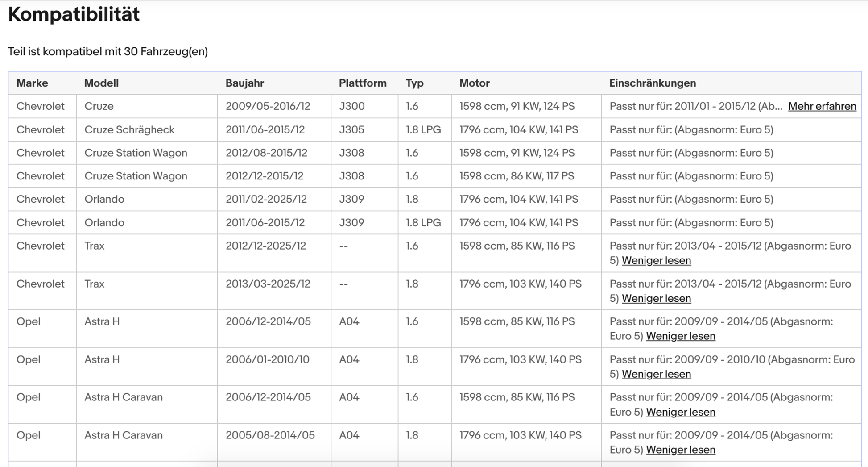Click 'Mehr erfahren' in Chevrolet Cruze row

coord(822,106)
